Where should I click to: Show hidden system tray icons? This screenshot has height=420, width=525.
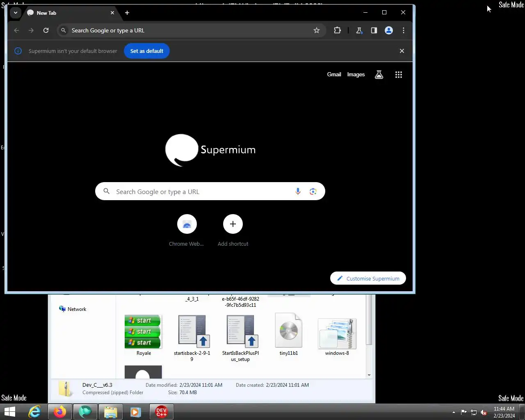click(454, 412)
